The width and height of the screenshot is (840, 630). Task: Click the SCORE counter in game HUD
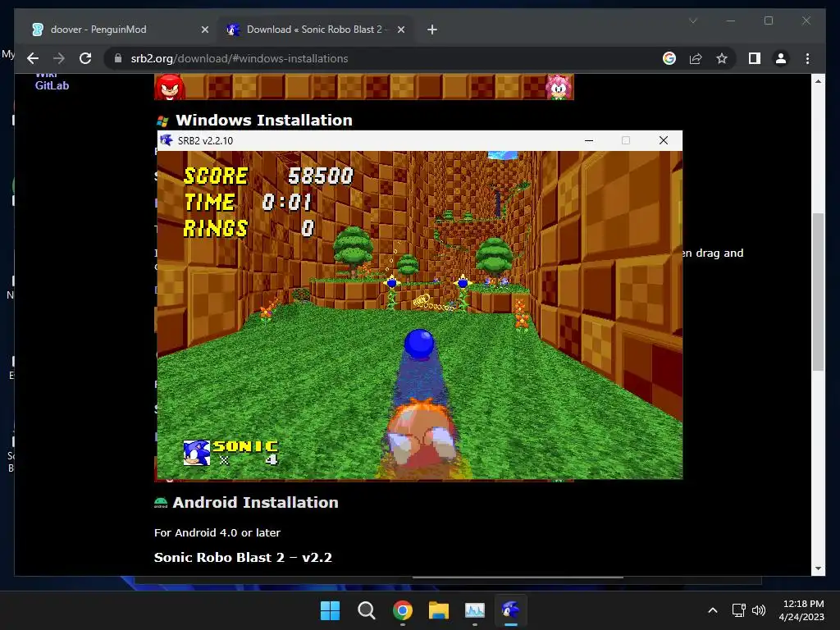point(268,176)
